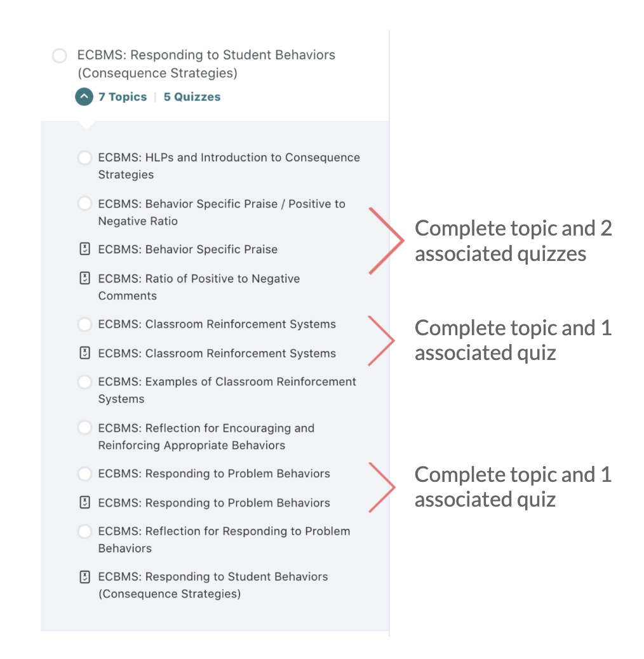Toggle circle for Classroom Reinforcement Systems topic
Screen dimensions: 644x659
84,324
